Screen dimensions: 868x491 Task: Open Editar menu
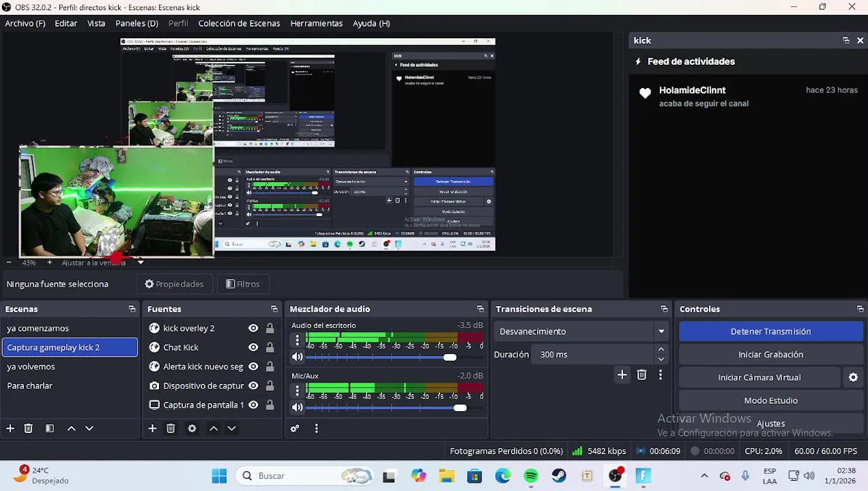tap(66, 23)
